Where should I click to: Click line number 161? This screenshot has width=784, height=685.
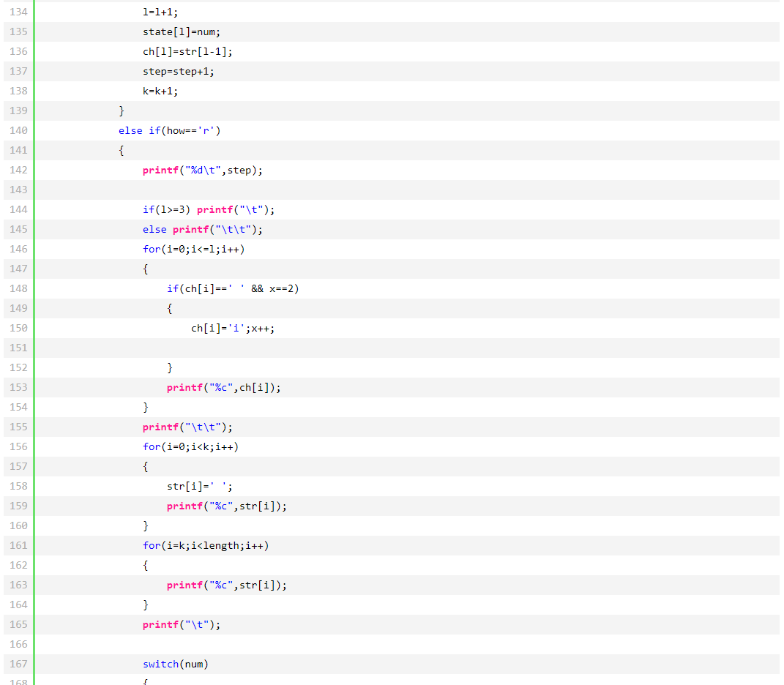[18, 545]
